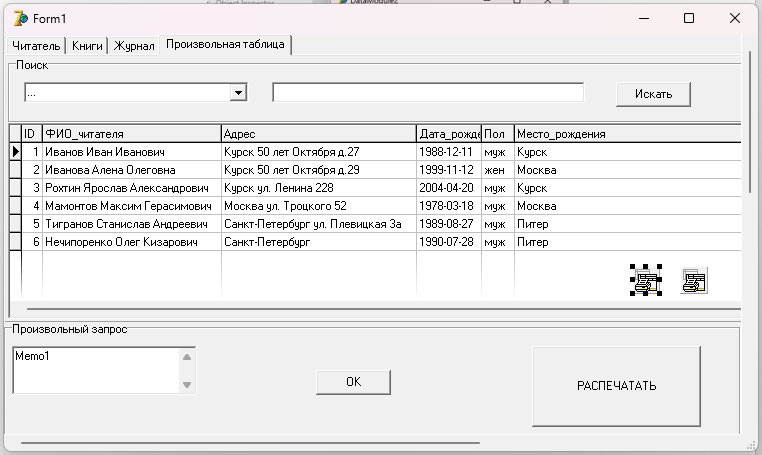Click the form's bottom horizontal scrollbar
The height and width of the screenshot is (455, 762).
[x=250, y=443]
